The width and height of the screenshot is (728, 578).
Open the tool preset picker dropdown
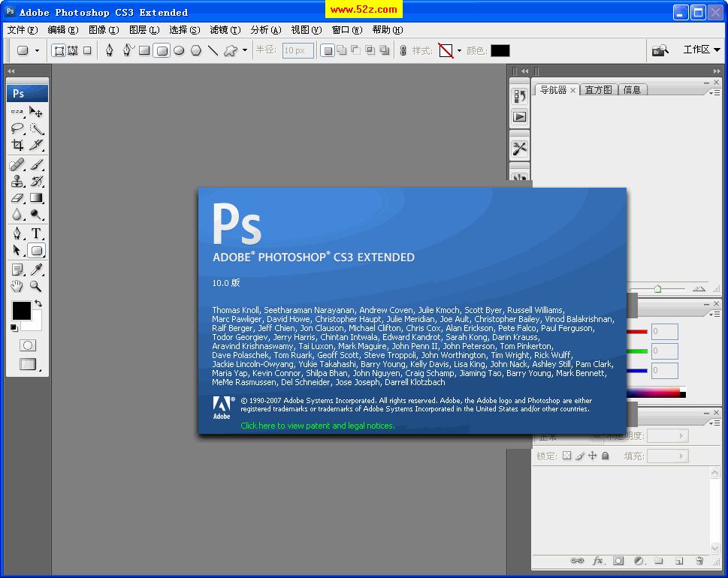click(x=37, y=51)
